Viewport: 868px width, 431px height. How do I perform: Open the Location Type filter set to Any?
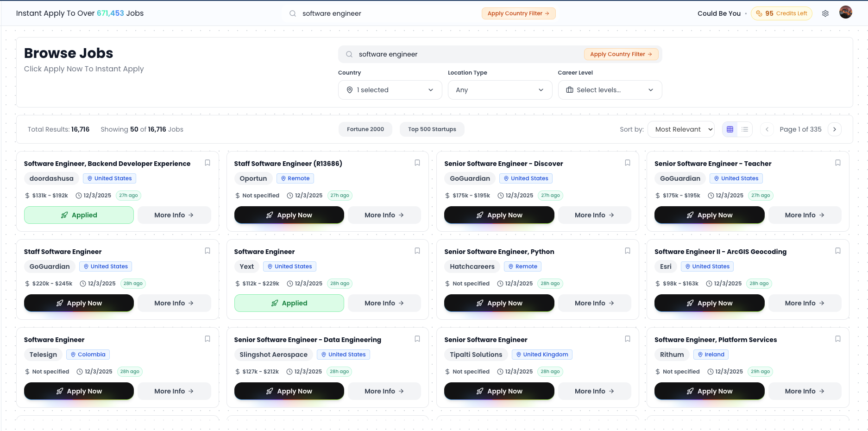500,89
